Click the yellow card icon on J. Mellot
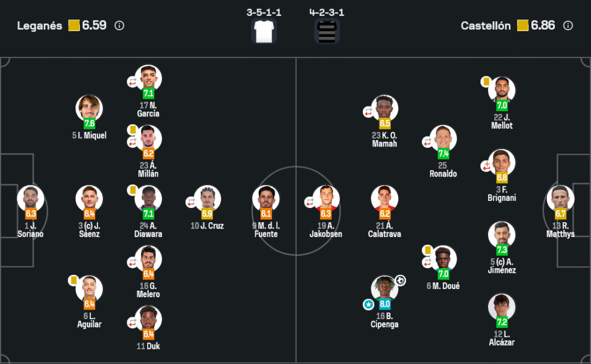This screenshot has width=591, height=364. tap(486, 82)
